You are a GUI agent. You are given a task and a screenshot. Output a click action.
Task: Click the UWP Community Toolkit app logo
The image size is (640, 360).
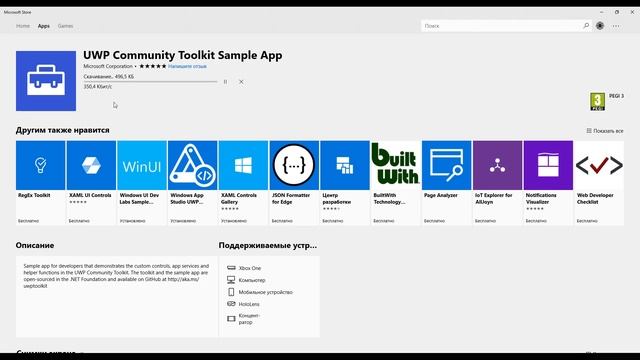tap(46, 81)
